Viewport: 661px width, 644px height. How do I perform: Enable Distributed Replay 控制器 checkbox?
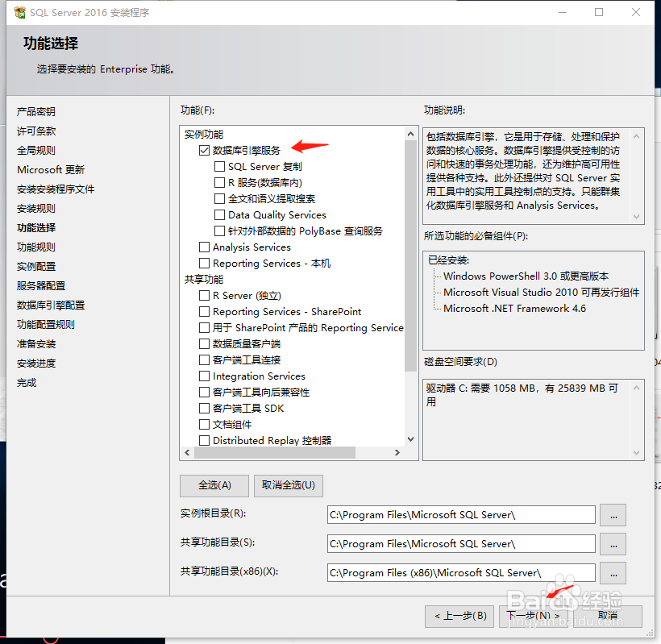coord(205,440)
